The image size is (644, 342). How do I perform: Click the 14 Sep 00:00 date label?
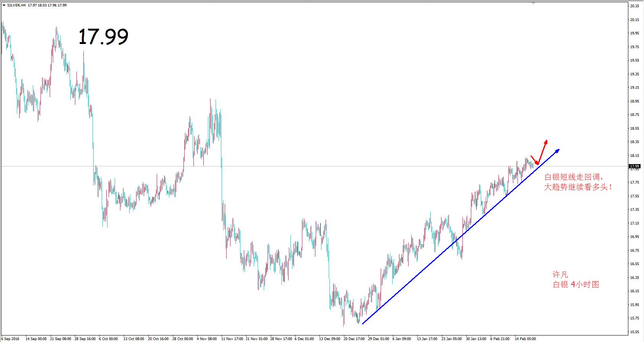[36, 339]
